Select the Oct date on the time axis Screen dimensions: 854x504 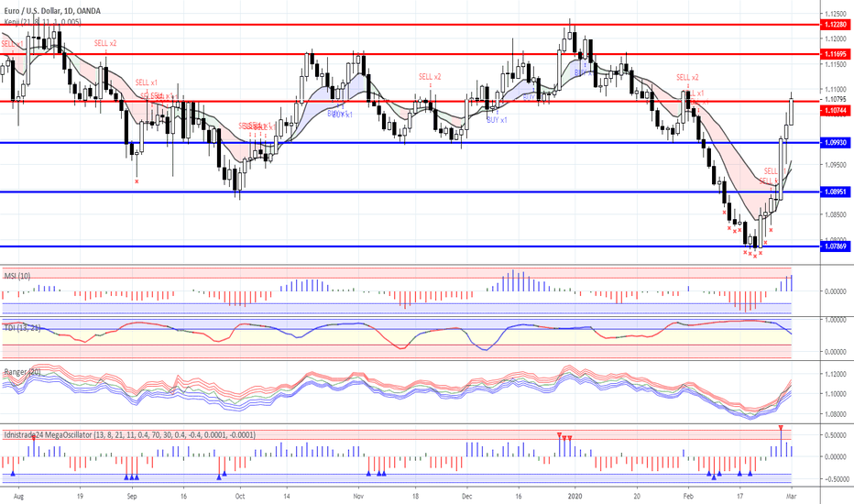coord(240,497)
